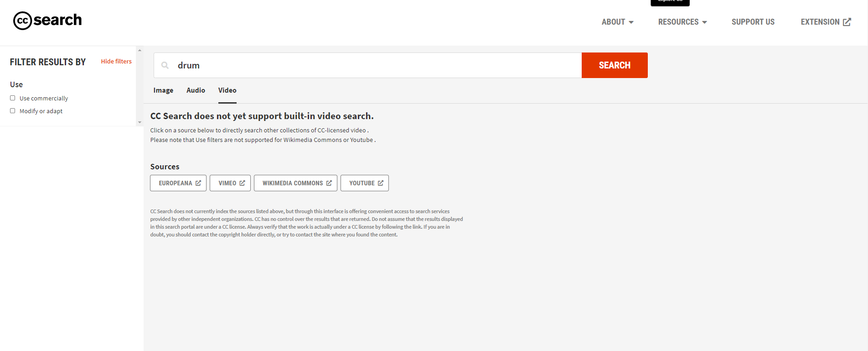Click the magnifier icon in search box
The height and width of the screenshot is (351, 868).
pyautogui.click(x=165, y=65)
